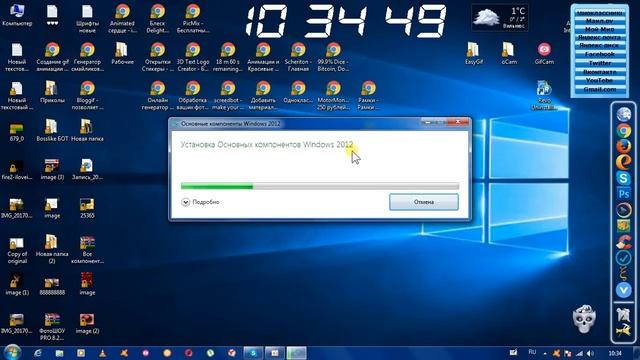Screen dimensions: 640x360
Task: Open the 25365 image file
Action: tap(87, 207)
